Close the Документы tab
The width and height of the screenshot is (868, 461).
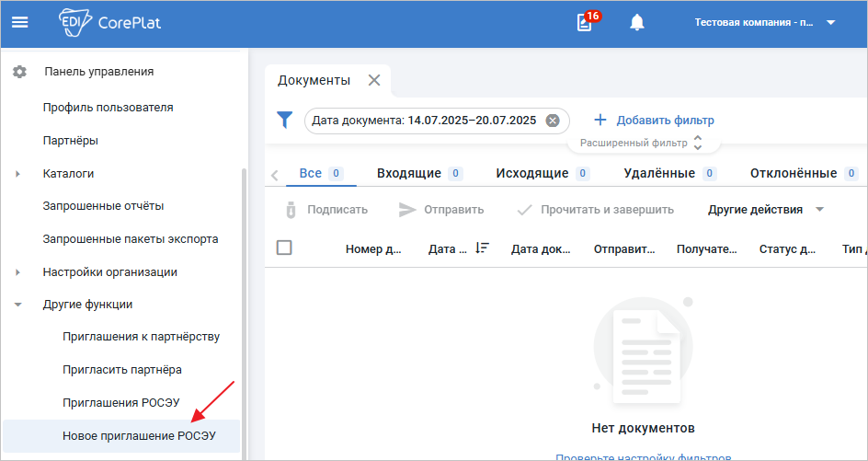[374, 80]
